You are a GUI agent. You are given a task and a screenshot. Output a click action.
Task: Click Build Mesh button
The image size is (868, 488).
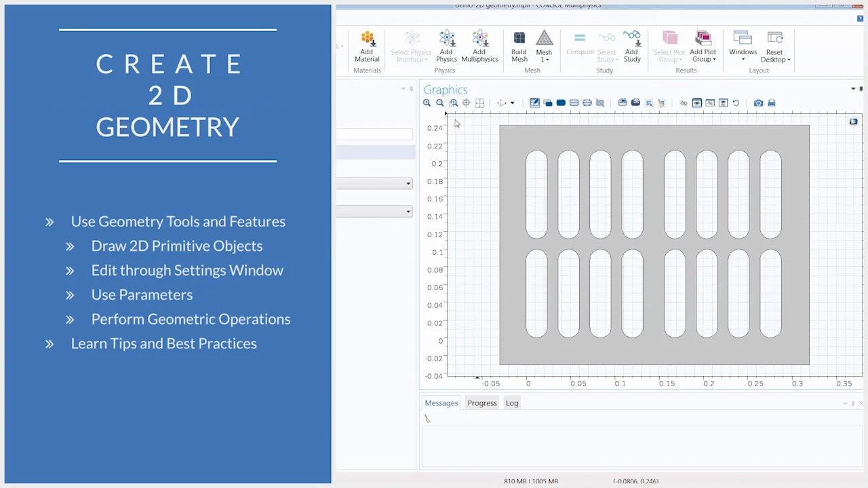coord(519,47)
